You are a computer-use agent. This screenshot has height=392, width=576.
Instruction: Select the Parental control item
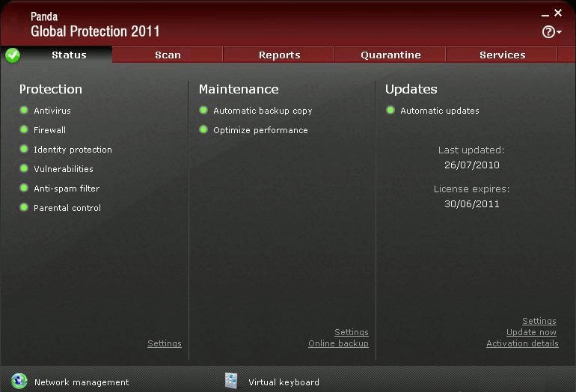pos(67,208)
